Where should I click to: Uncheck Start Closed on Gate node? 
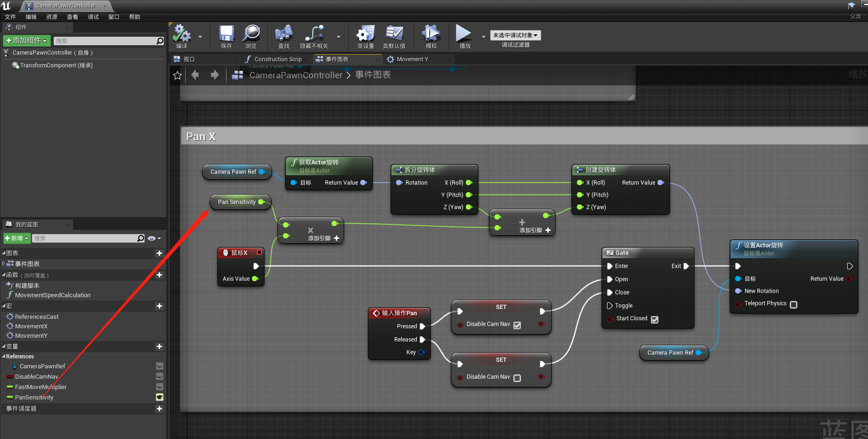655,319
